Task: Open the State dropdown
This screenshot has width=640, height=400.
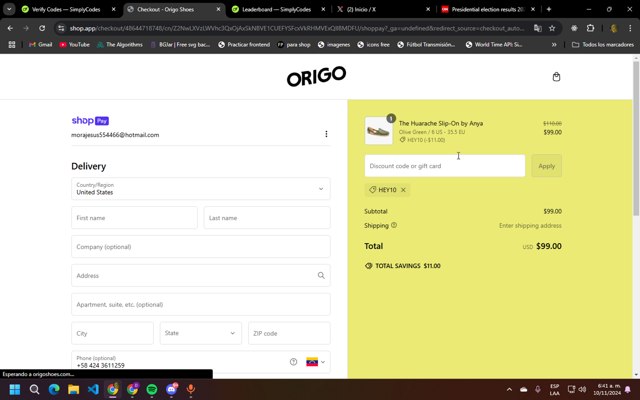Action: [x=200, y=333]
